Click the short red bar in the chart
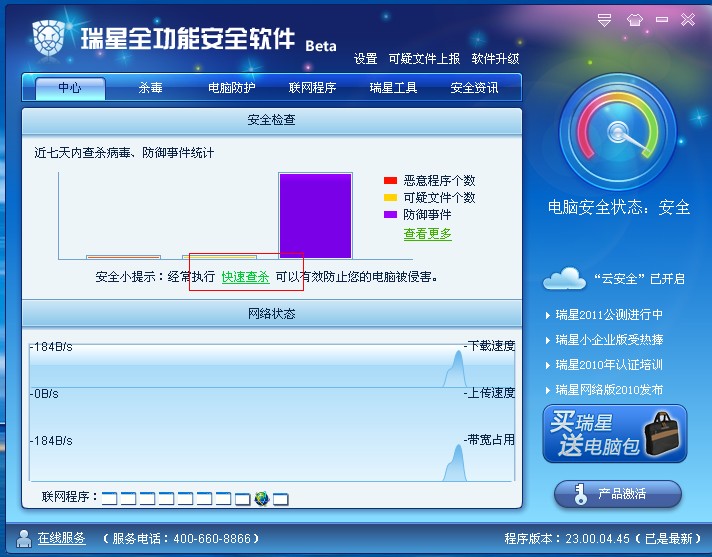This screenshot has height=557, width=712. click(124, 257)
